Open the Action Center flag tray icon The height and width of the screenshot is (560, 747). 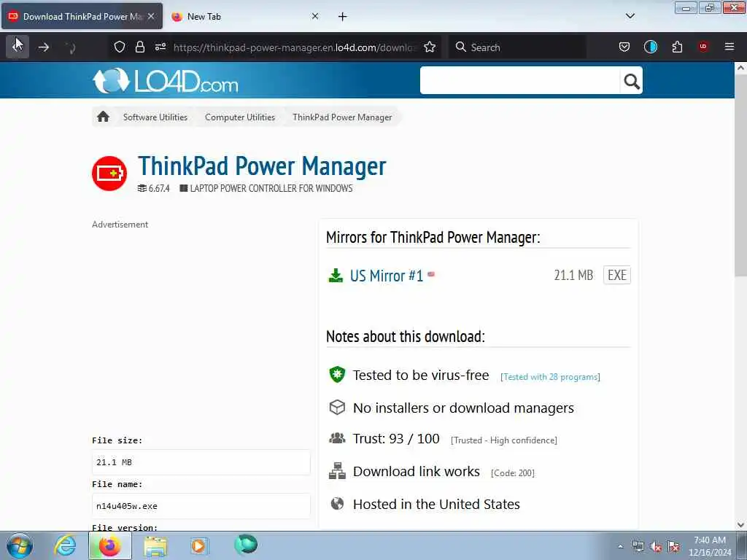673,547
